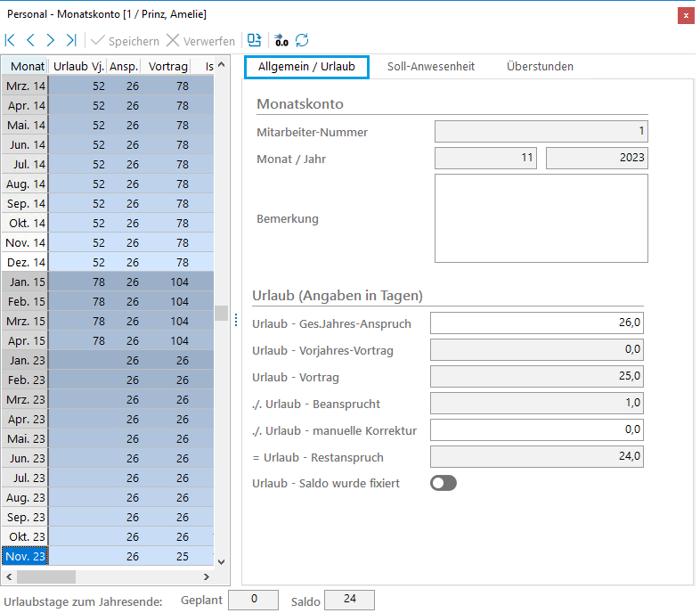The image size is (700, 613).
Task: Click the refresh arrows icon
Action: click(x=303, y=40)
